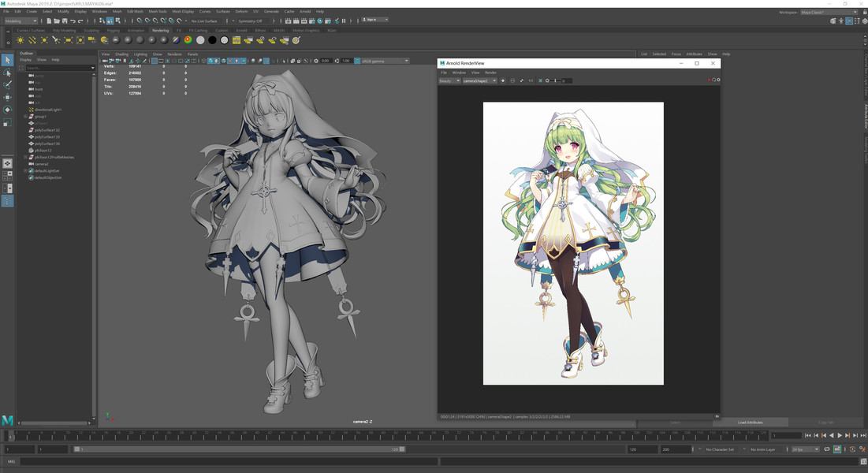Expand the group1 node in the Outliner

pos(25,117)
